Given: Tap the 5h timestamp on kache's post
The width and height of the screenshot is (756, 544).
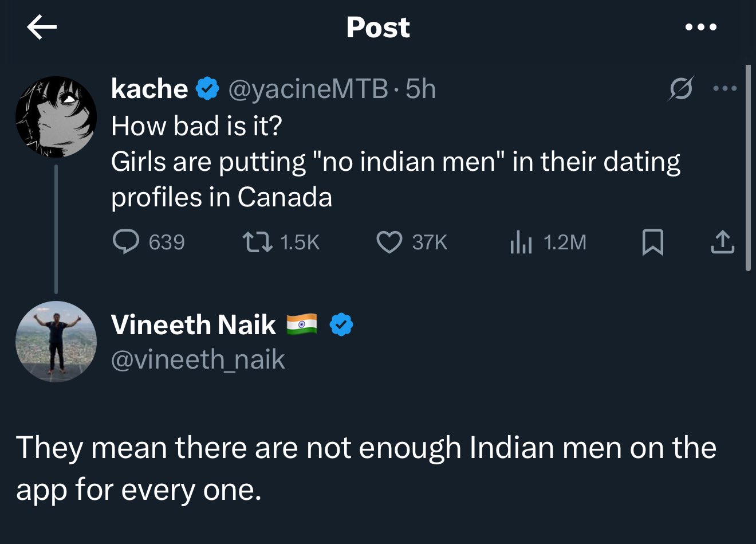Looking at the screenshot, I should click(x=421, y=89).
